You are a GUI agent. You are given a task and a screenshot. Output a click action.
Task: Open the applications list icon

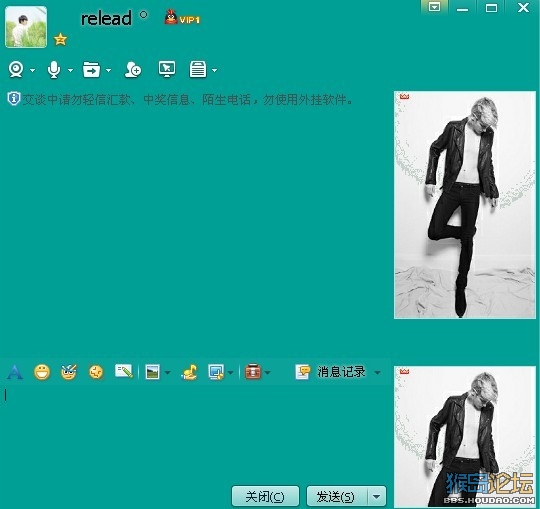tap(198, 70)
